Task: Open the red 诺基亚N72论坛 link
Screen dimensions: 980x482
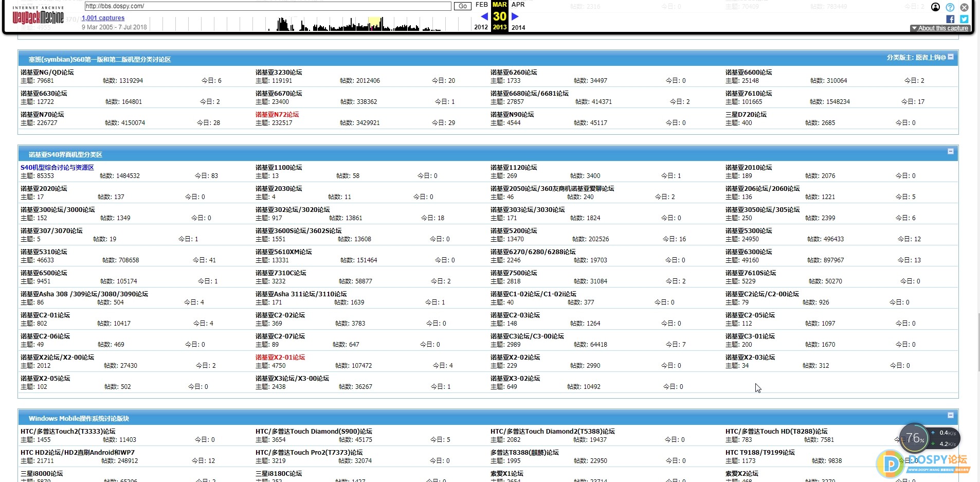Action: click(277, 115)
